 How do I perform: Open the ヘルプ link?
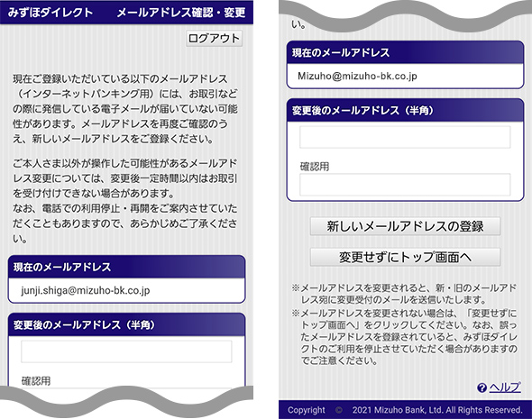(x=505, y=387)
